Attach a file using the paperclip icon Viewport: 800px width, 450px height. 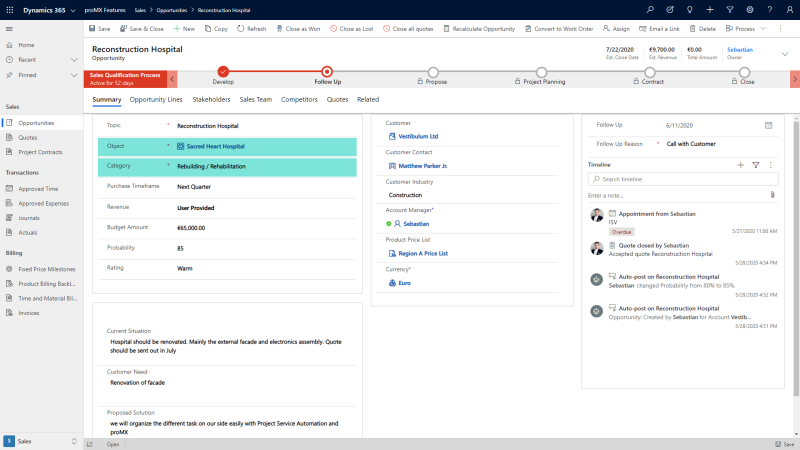click(771, 195)
